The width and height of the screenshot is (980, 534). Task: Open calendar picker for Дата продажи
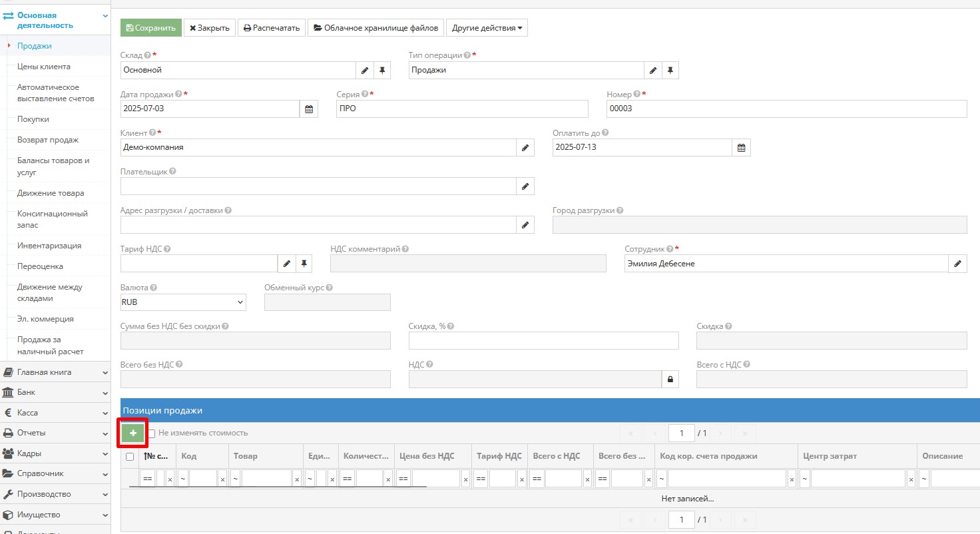tap(309, 109)
